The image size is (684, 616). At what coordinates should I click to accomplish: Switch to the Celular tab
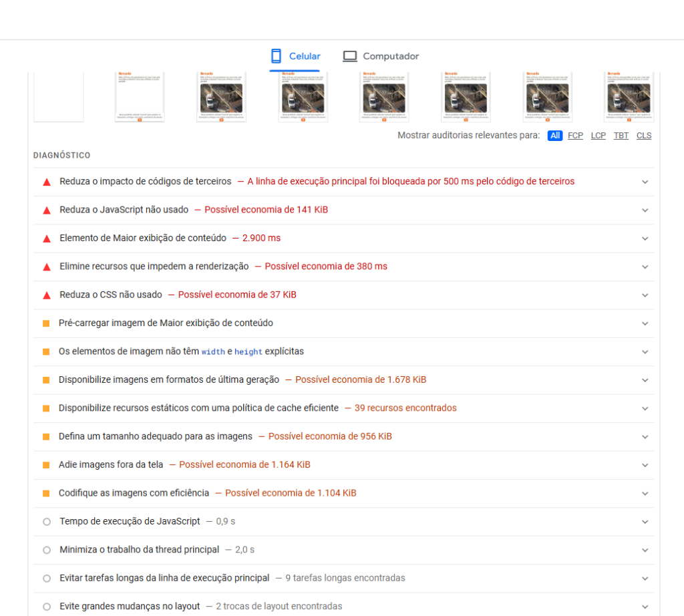[295, 56]
